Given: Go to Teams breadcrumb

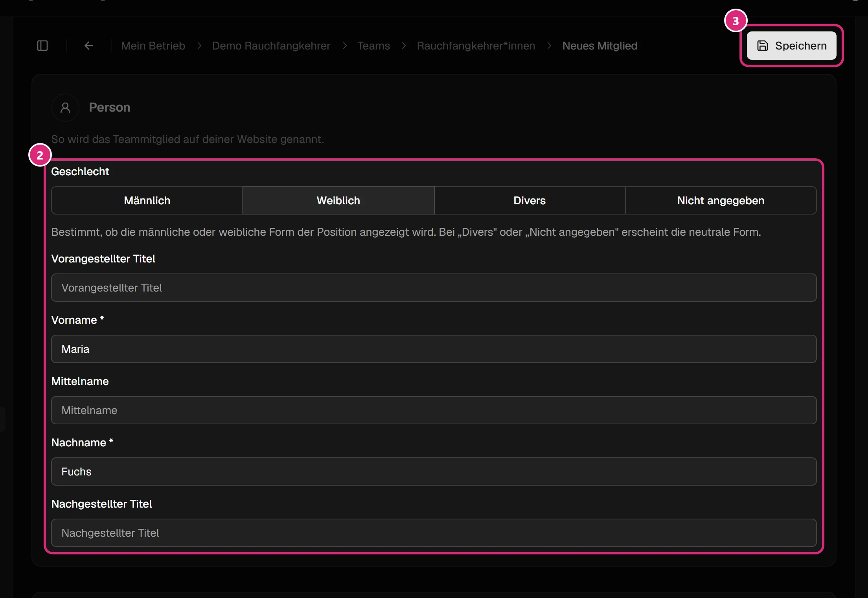Looking at the screenshot, I should point(373,46).
